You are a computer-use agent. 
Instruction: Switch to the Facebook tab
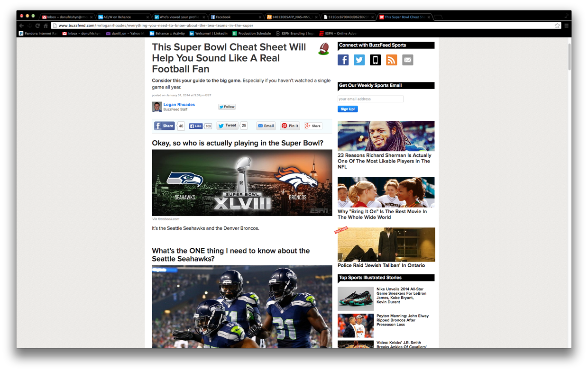tap(236, 17)
